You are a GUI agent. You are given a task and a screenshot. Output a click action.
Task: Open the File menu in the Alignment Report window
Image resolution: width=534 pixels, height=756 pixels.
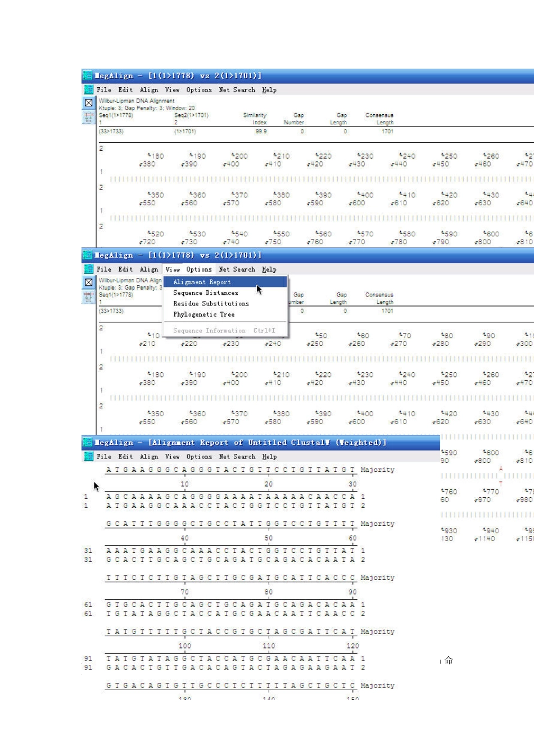(x=103, y=457)
